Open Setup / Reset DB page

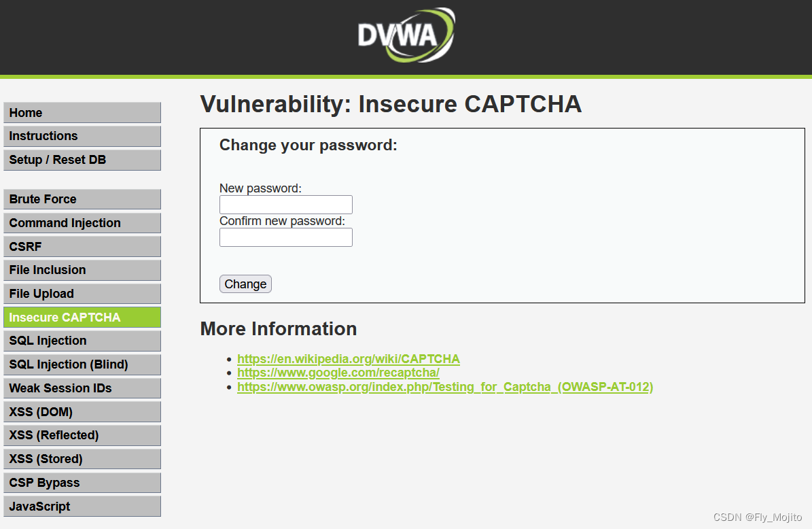pyautogui.click(x=82, y=160)
